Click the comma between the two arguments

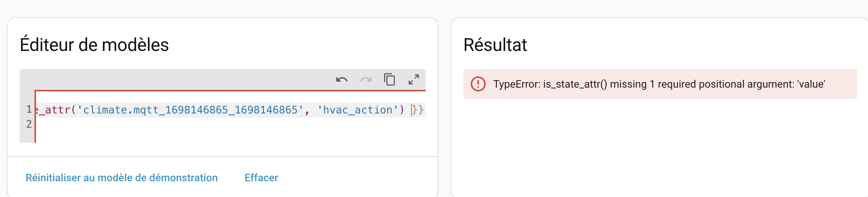[x=307, y=110]
